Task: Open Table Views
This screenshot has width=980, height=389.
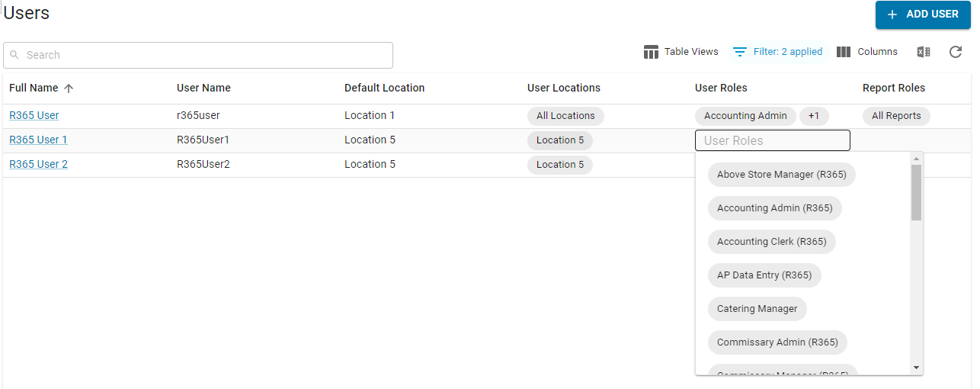Action: [681, 52]
